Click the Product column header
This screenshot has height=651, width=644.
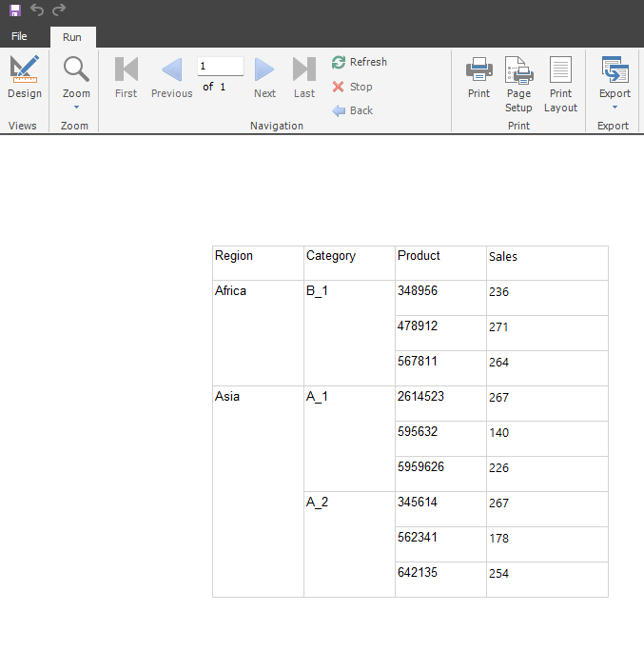click(440, 263)
